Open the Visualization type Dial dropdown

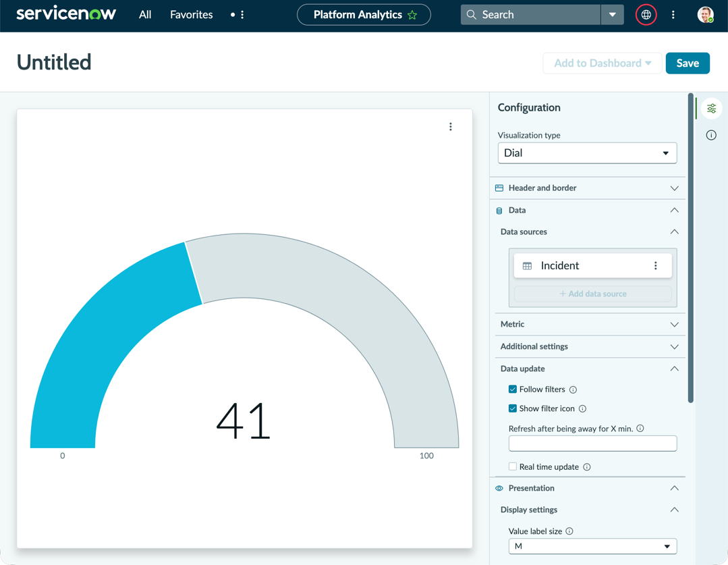[x=587, y=153]
